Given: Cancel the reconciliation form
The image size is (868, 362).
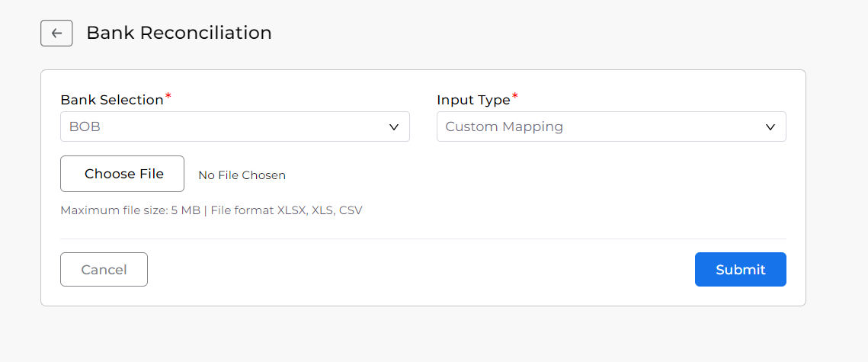Looking at the screenshot, I should pyautogui.click(x=104, y=270).
